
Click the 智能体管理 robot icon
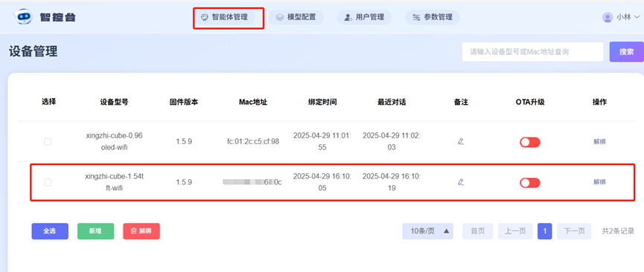click(x=204, y=17)
